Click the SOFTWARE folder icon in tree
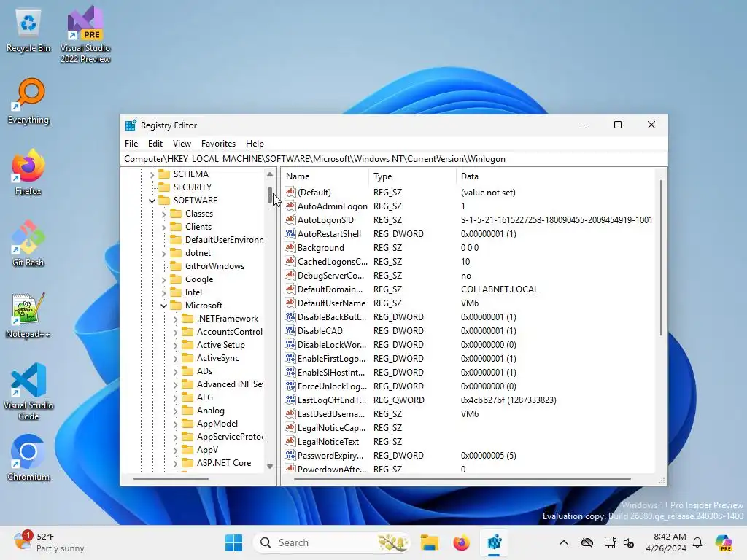The height and width of the screenshot is (560, 747). [164, 201]
